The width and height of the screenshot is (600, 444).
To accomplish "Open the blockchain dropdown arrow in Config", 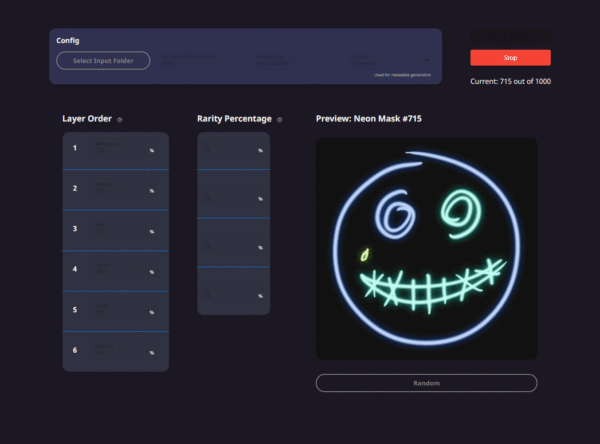I will 427,60.
